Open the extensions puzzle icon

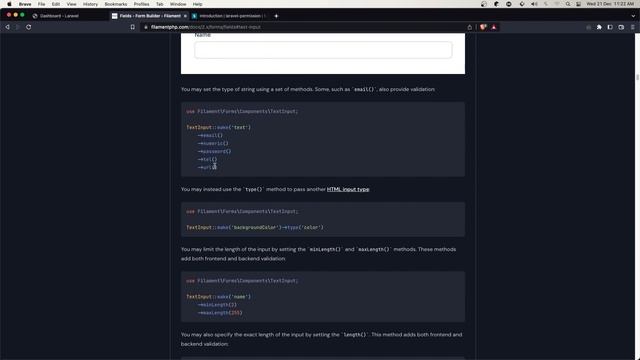(x=599, y=27)
